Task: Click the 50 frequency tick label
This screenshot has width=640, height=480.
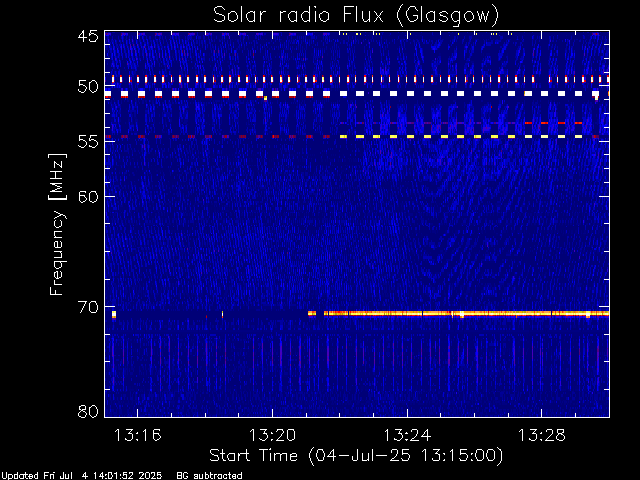Action: coord(88,87)
